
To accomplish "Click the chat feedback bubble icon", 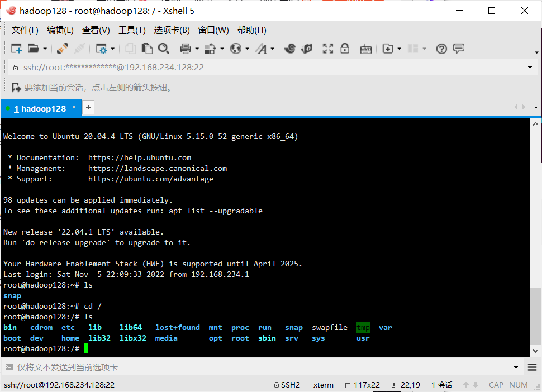I will pos(459,49).
